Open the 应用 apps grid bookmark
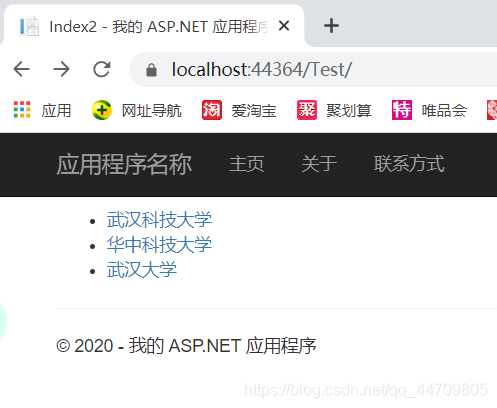Screen dimensions: 497x408 pos(42,110)
